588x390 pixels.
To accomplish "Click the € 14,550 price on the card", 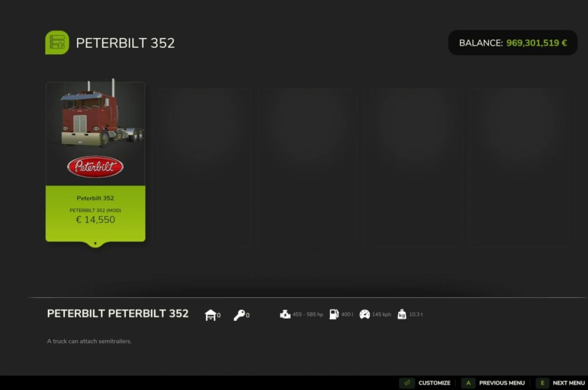I will [96, 220].
